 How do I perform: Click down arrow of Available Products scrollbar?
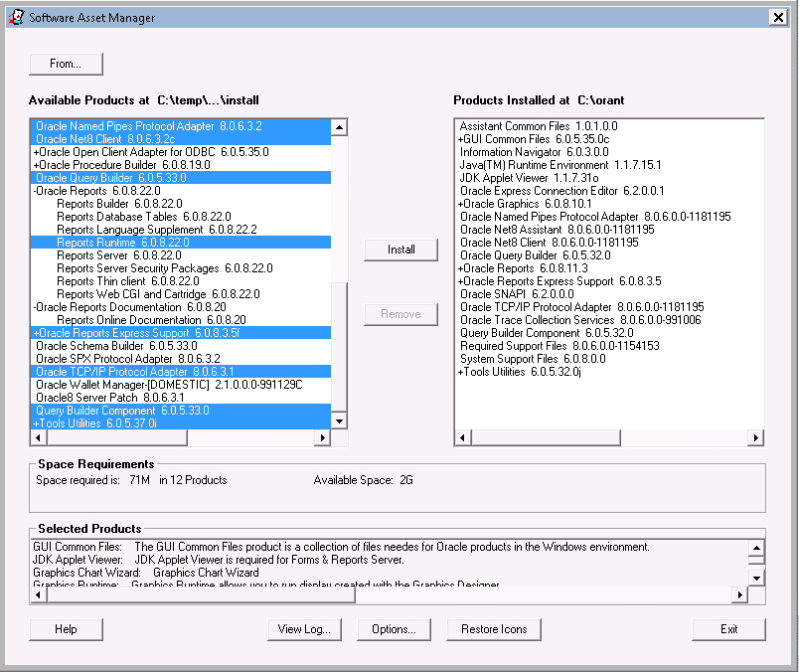click(339, 421)
